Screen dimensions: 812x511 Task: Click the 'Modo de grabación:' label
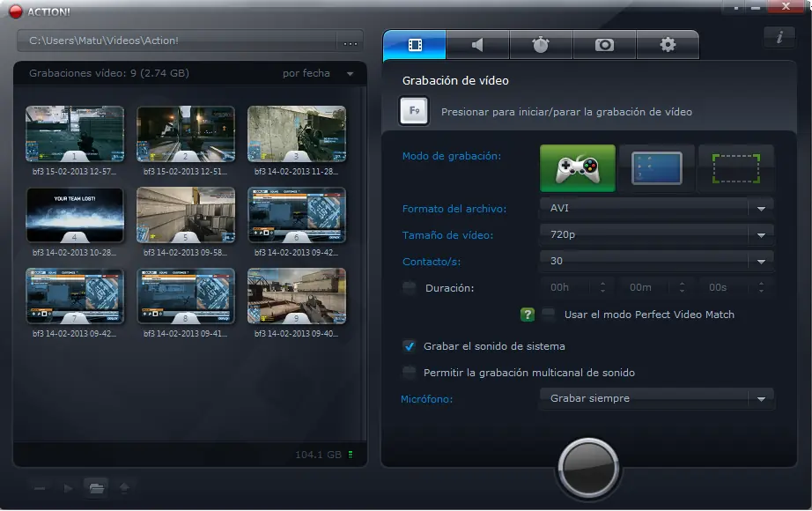point(452,156)
